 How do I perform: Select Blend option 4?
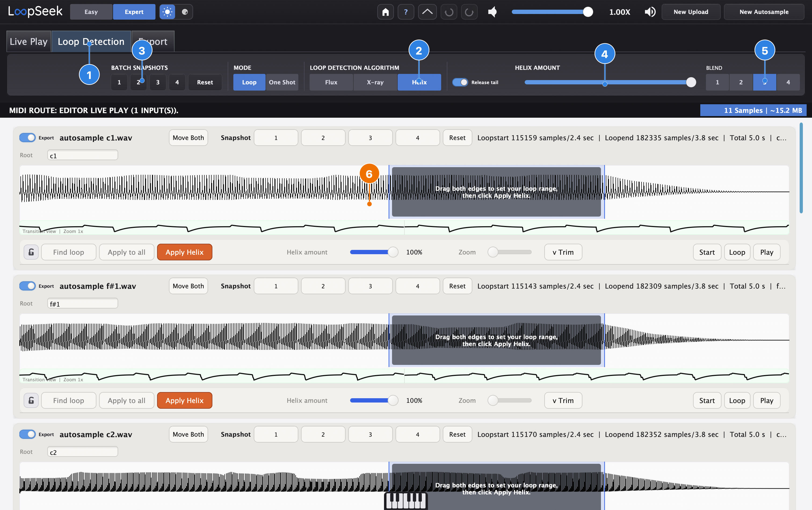point(788,82)
